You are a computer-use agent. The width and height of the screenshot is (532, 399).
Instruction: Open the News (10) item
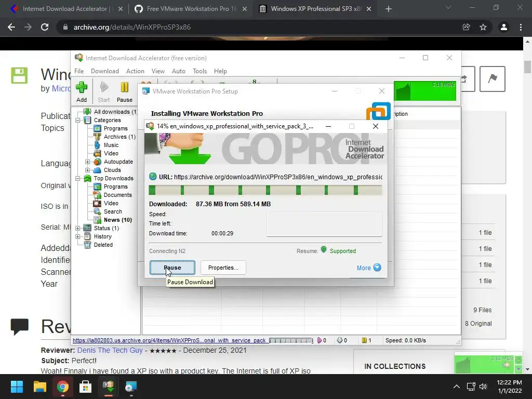(x=118, y=220)
